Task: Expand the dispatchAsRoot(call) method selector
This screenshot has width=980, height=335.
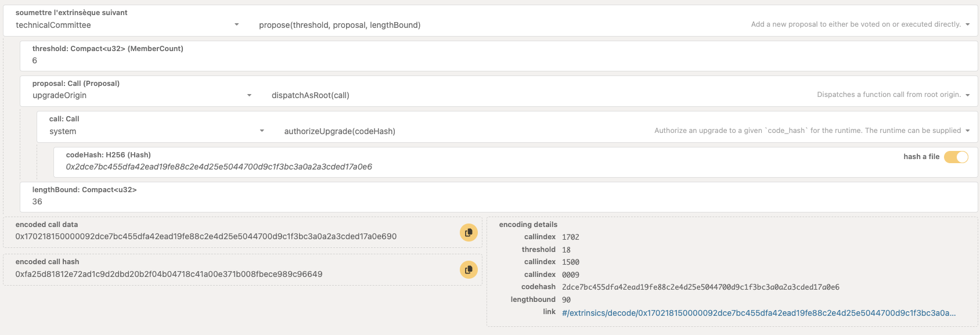Action: [620, 95]
